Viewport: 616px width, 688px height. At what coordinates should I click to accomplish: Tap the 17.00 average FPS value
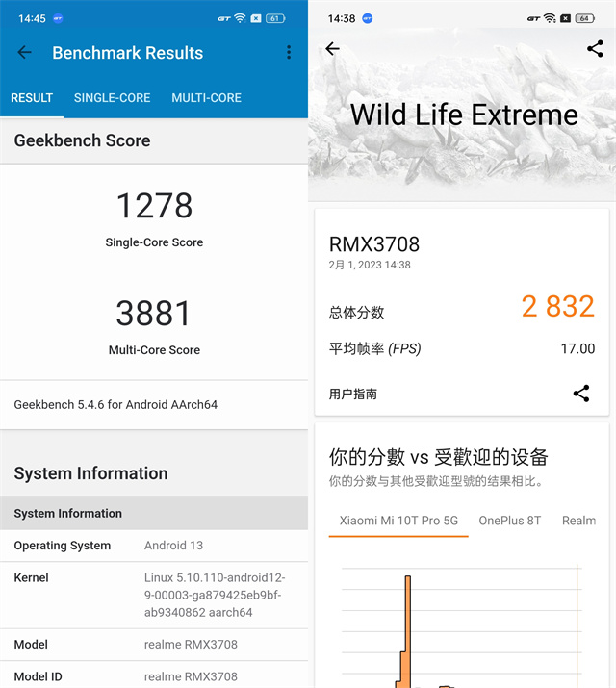[577, 348]
